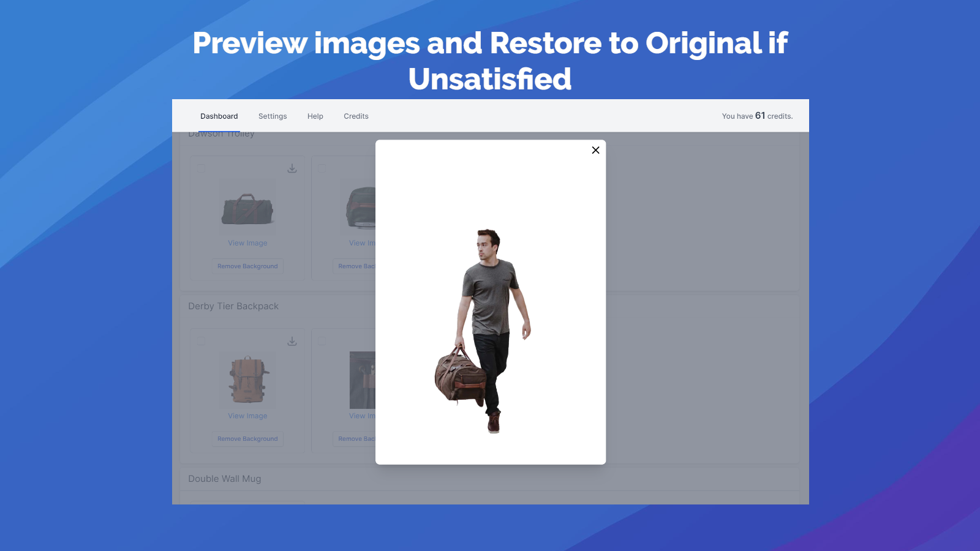Screen dimensions: 980x551
Task: Open the second Derby Tier Backpack thumbnail
Action: coord(363,380)
